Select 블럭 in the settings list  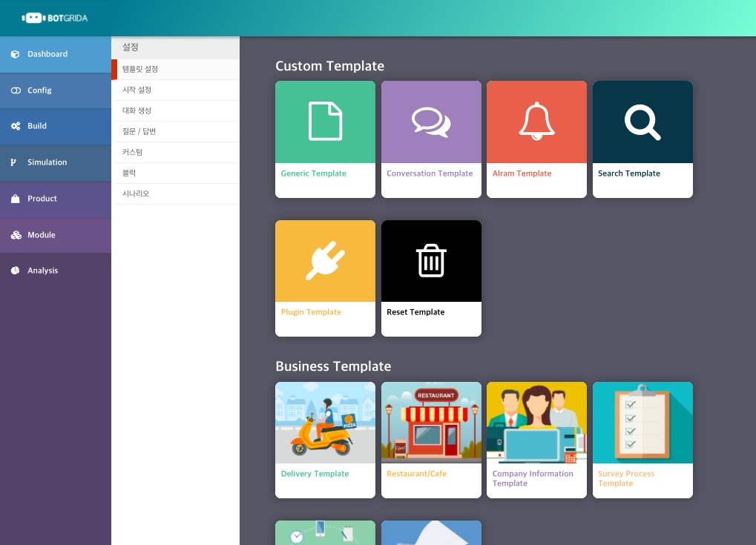(176, 173)
